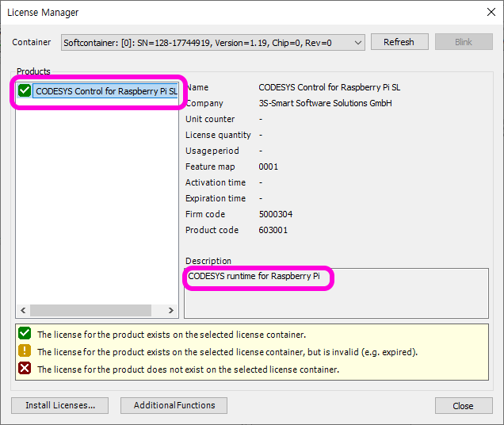Click the red X legend icon
The height and width of the screenshot is (425, 504).
pyautogui.click(x=25, y=369)
